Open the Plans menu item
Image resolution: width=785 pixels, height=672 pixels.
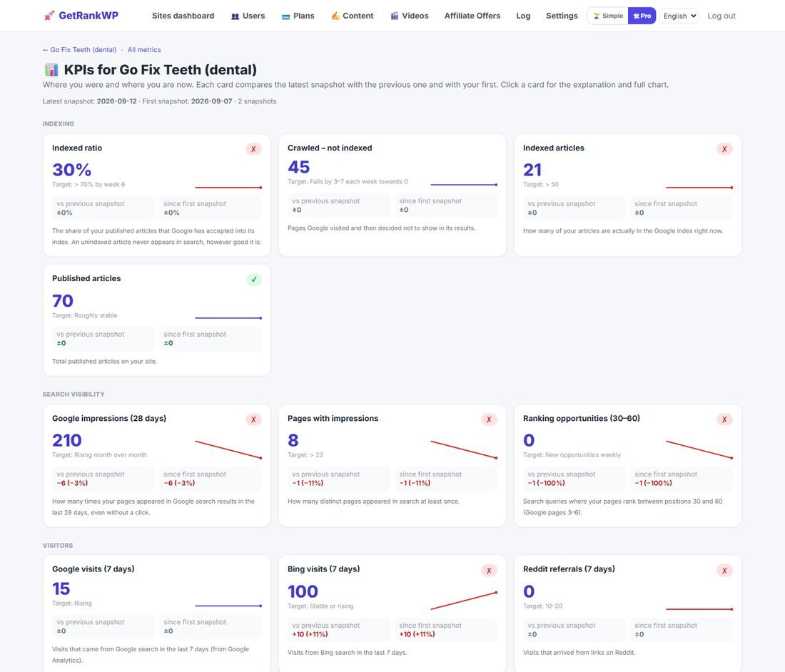(298, 16)
